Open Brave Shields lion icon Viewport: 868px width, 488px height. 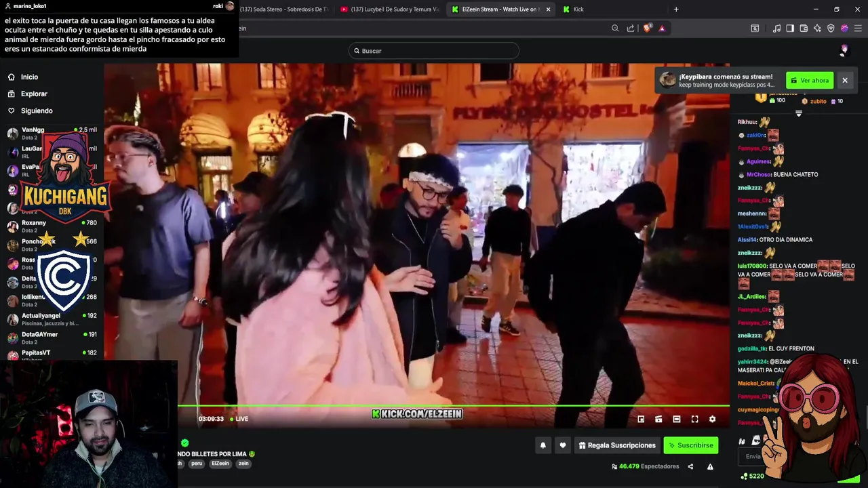point(647,28)
